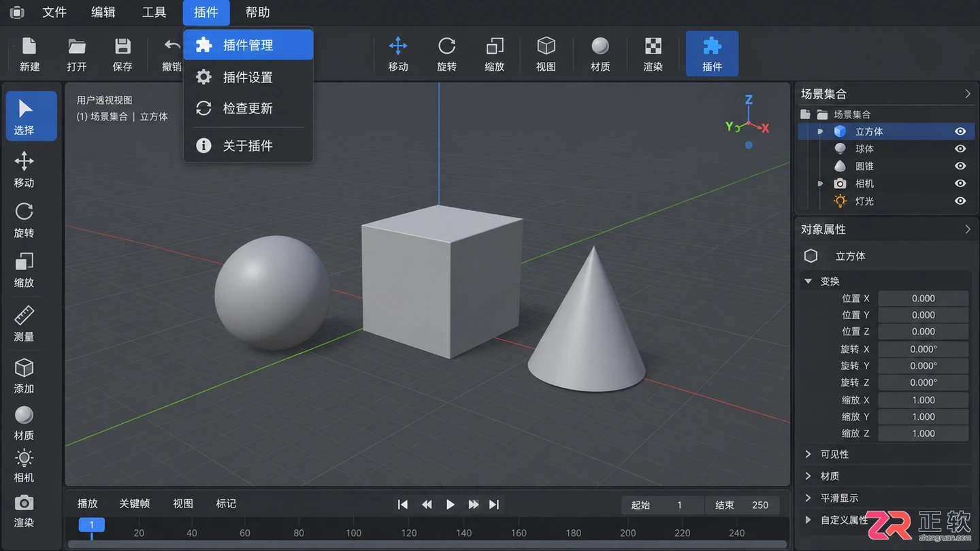Toggle the 圆锥 eye visibility icon
The height and width of the screenshot is (551, 980).
click(960, 166)
